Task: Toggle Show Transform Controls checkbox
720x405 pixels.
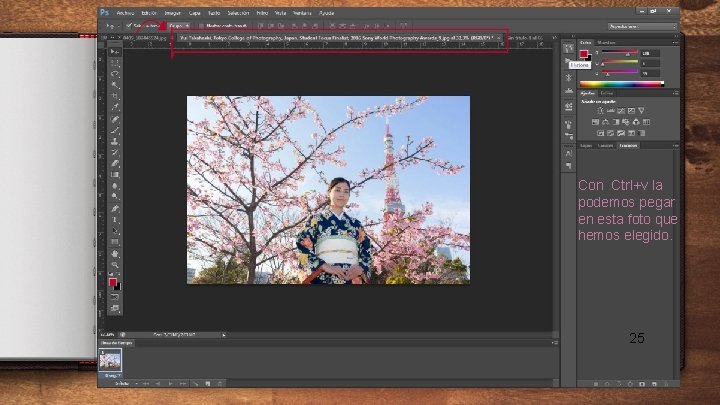Action: 201,26
